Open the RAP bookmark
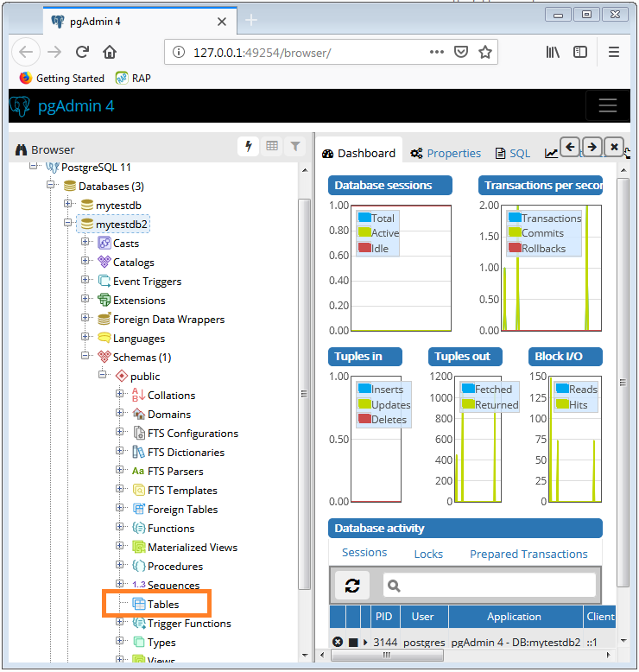The image size is (639, 672). click(133, 78)
